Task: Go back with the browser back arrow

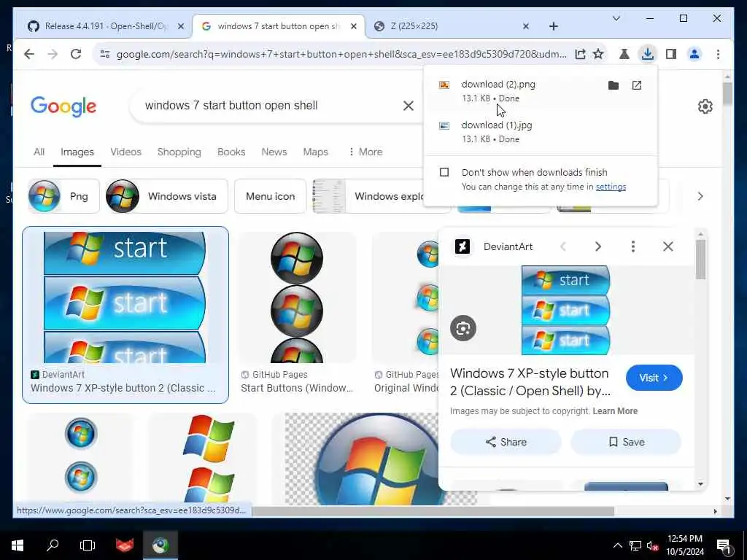Action: pyautogui.click(x=29, y=54)
